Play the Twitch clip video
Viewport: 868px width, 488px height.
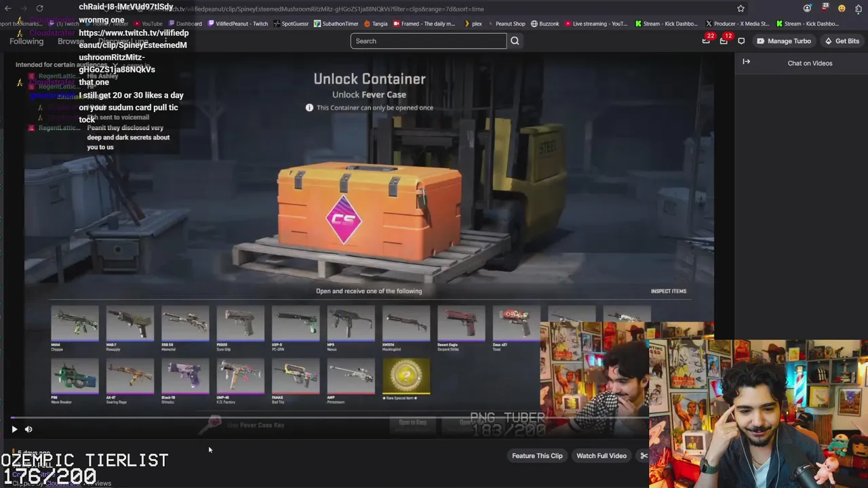click(14, 429)
